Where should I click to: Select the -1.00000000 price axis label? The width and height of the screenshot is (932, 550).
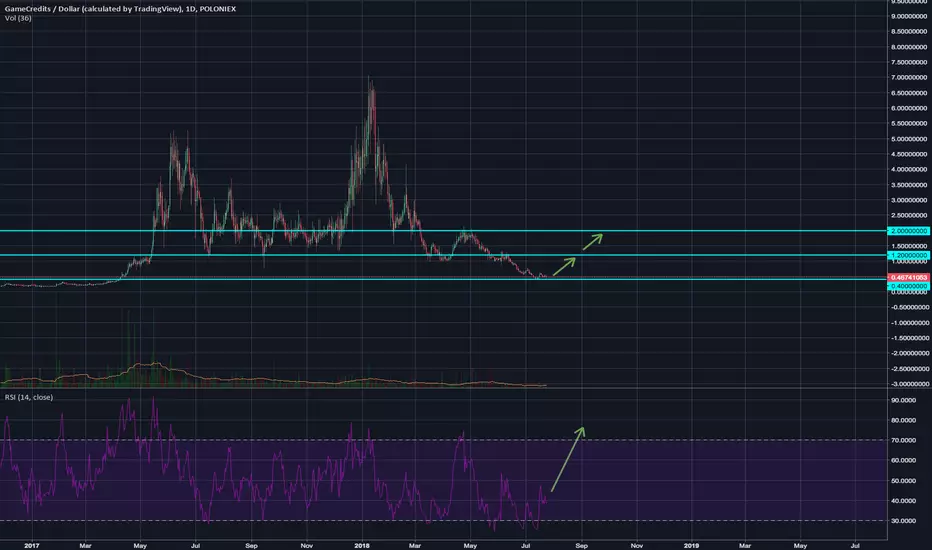tap(909, 323)
